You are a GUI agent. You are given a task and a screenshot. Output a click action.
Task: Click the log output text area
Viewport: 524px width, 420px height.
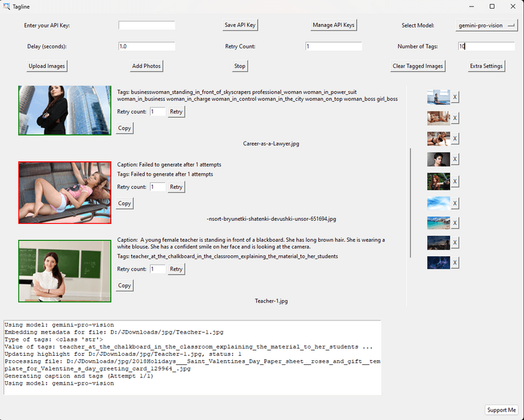(x=192, y=358)
